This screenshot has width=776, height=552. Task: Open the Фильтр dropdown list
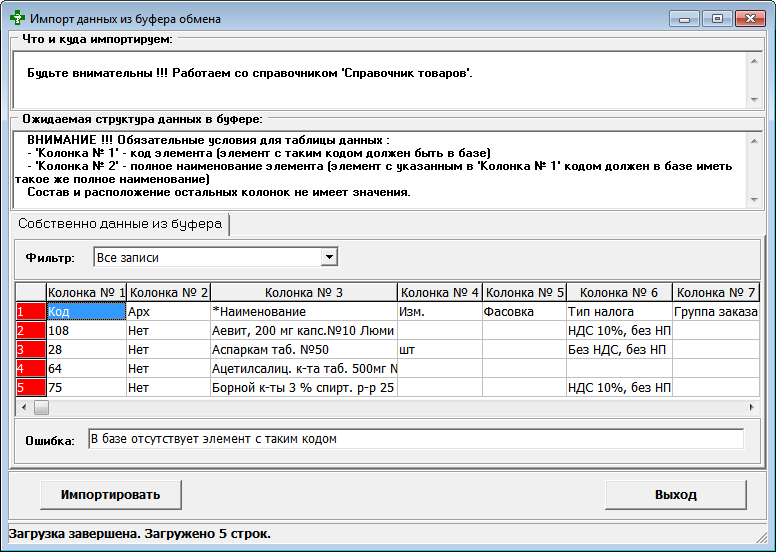click(329, 258)
